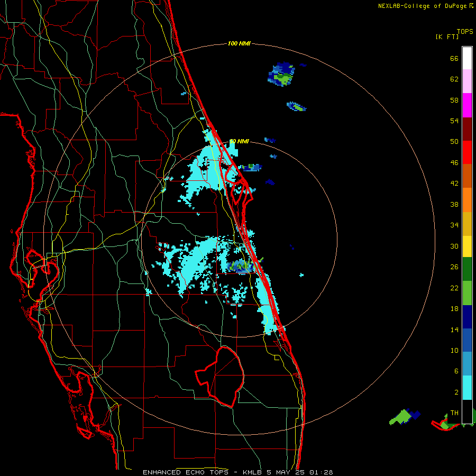Select the 18 legend value
476x476 pixels.
coord(454,309)
